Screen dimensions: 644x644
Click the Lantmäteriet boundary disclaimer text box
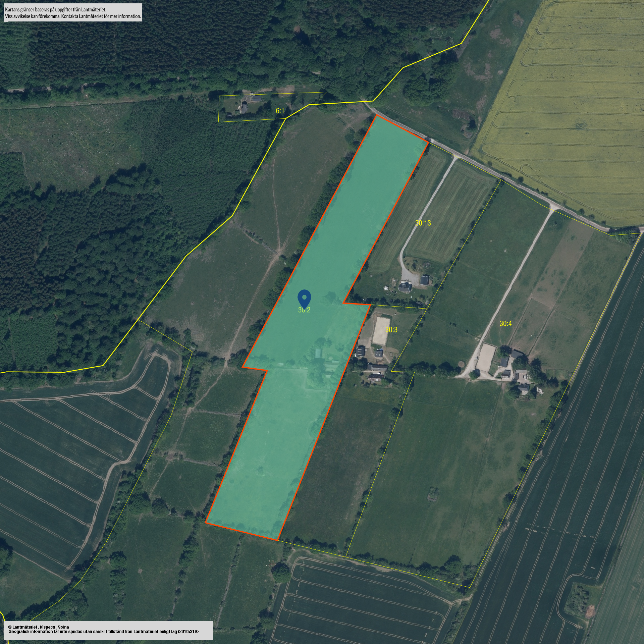pos(73,13)
